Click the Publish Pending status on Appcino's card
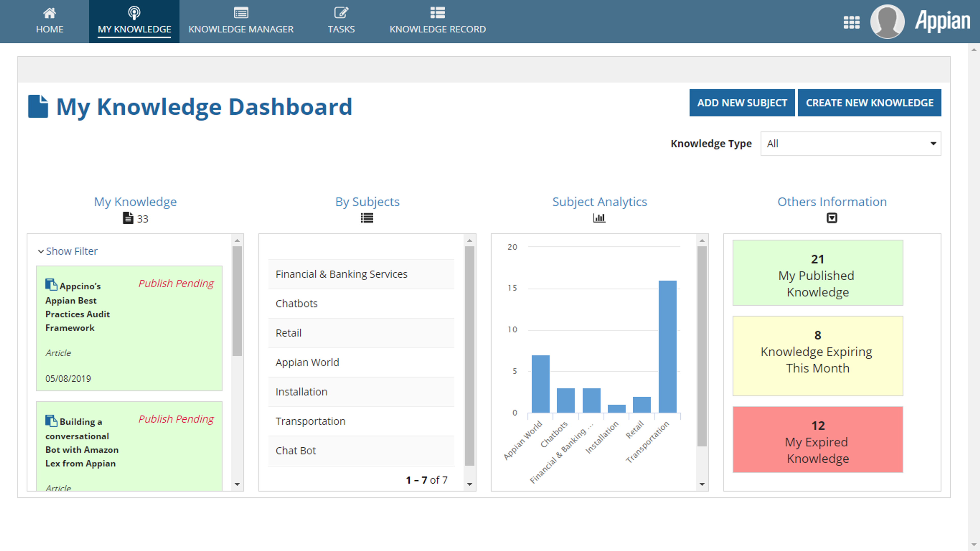The width and height of the screenshot is (980, 551). point(176,284)
